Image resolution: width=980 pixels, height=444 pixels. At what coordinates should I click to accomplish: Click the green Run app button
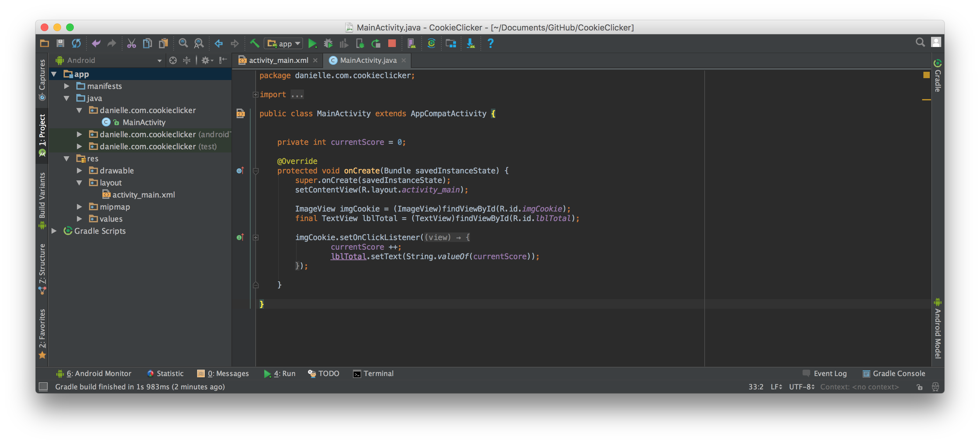tap(312, 44)
